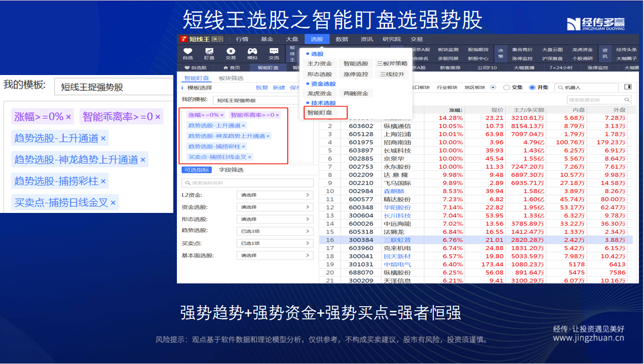Remove 捕捞彩柱 tag in software window
The width and height of the screenshot is (644, 364).
[x=243, y=147]
